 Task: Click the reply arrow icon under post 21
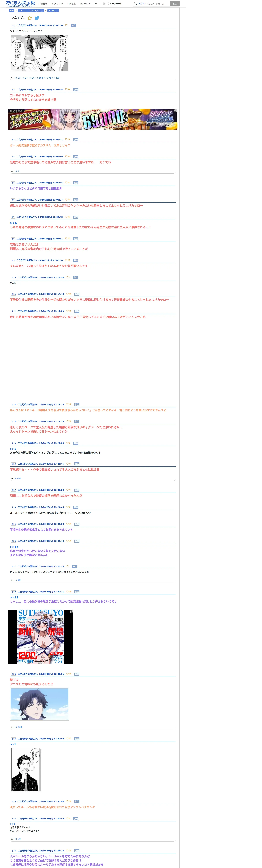(12, 580)
